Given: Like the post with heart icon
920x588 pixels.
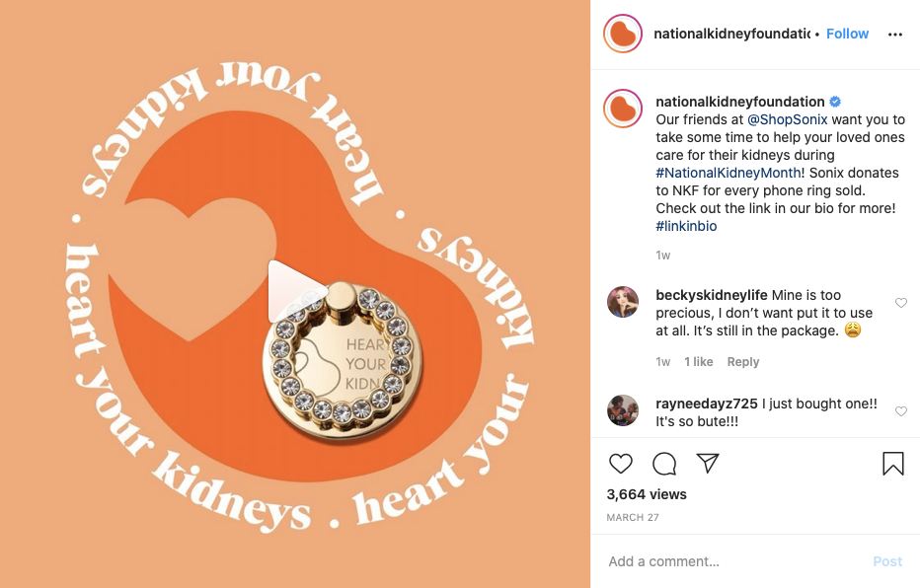Looking at the screenshot, I should (620, 463).
